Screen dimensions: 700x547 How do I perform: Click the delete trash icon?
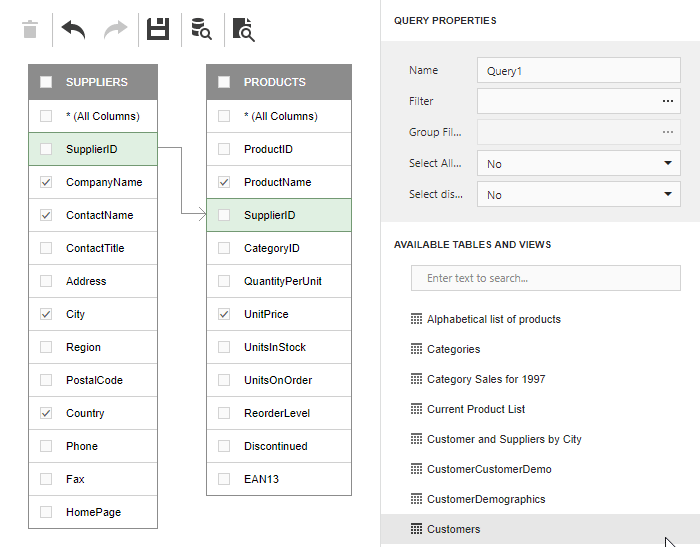pyautogui.click(x=30, y=29)
